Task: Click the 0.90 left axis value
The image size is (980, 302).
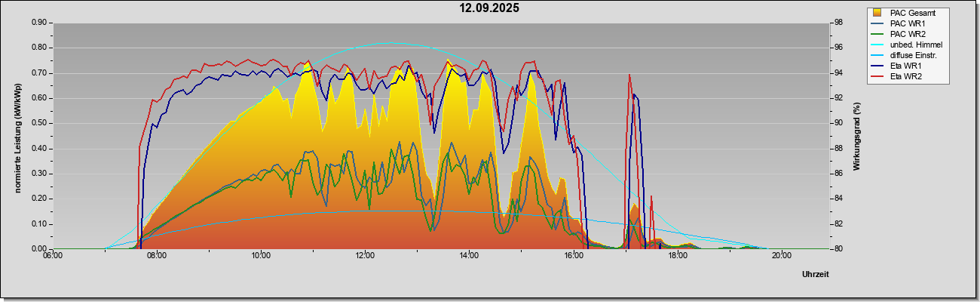Action: tap(39, 23)
